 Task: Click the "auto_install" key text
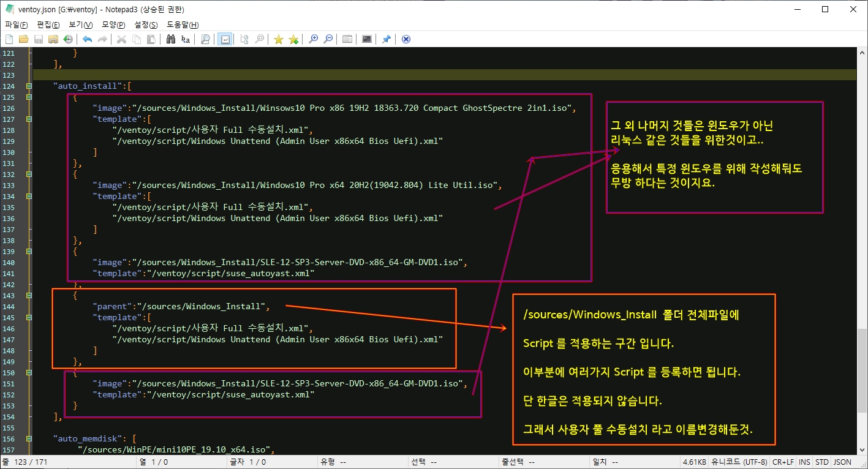click(x=88, y=86)
